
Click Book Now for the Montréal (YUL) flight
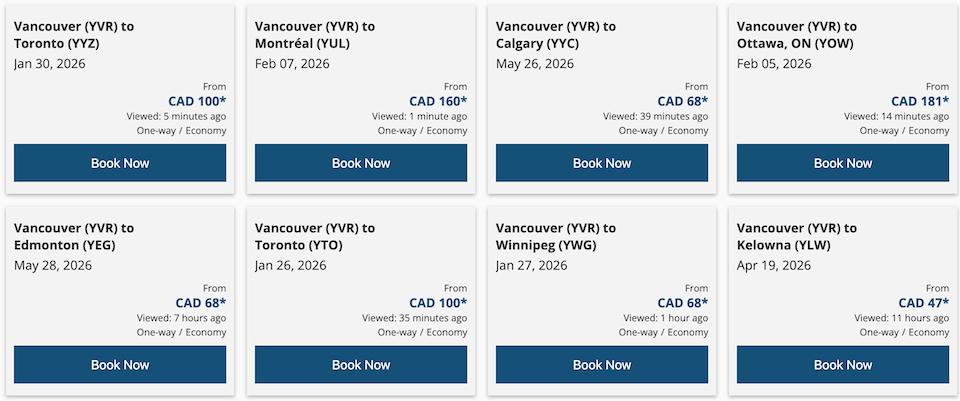point(361,163)
